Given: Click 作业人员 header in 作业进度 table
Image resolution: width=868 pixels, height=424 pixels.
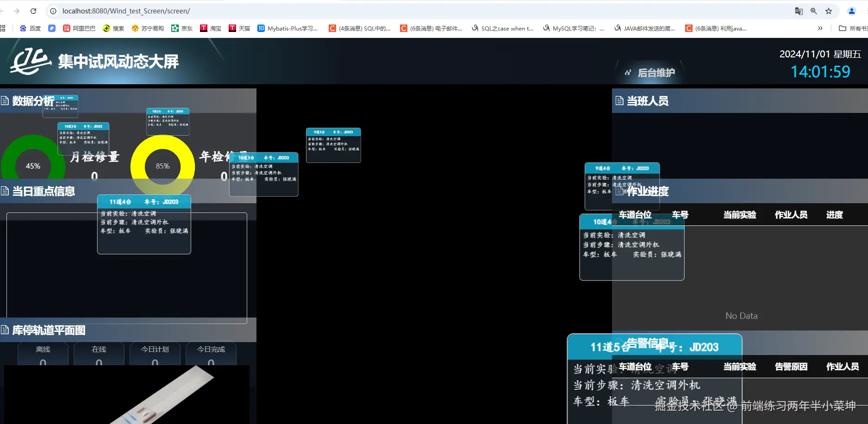Looking at the screenshot, I should click(791, 215).
